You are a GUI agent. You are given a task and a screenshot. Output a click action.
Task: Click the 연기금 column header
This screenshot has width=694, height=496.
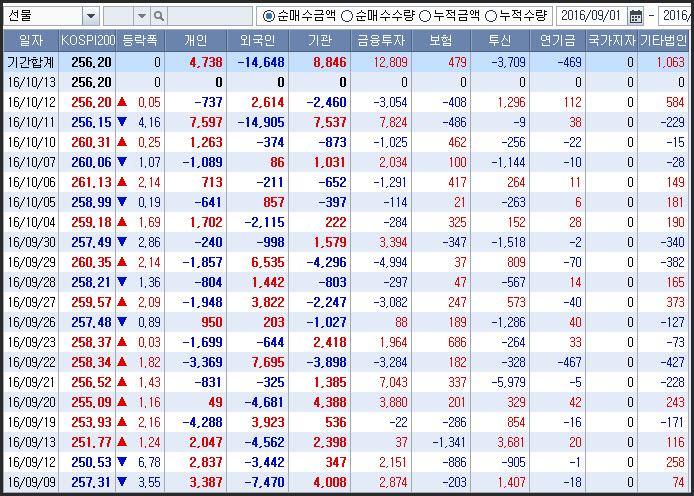(557, 41)
